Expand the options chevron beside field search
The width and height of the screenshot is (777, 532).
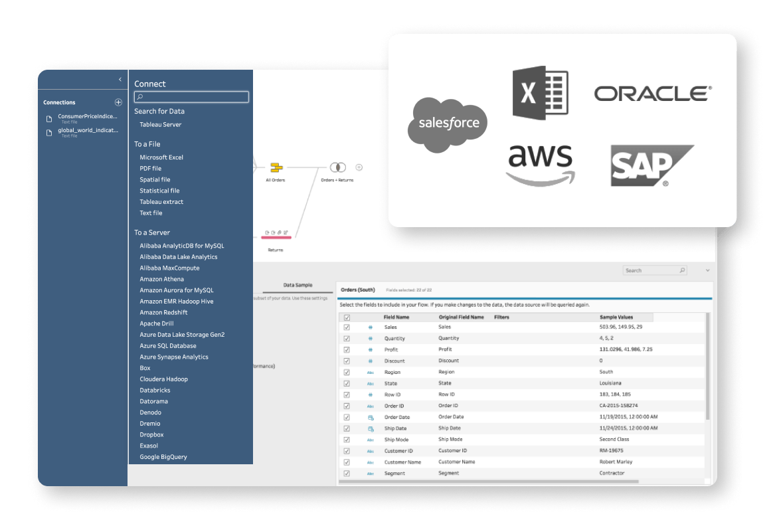708,270
